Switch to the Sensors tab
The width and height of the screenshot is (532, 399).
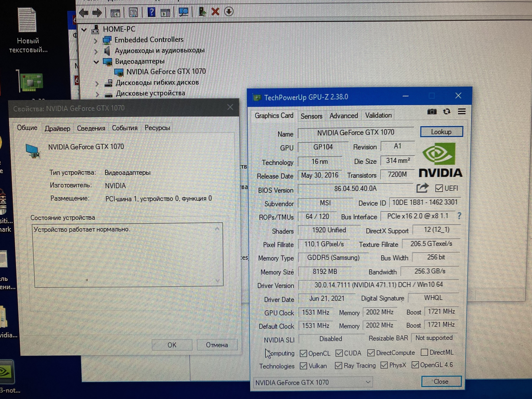(x=311, y=116)
